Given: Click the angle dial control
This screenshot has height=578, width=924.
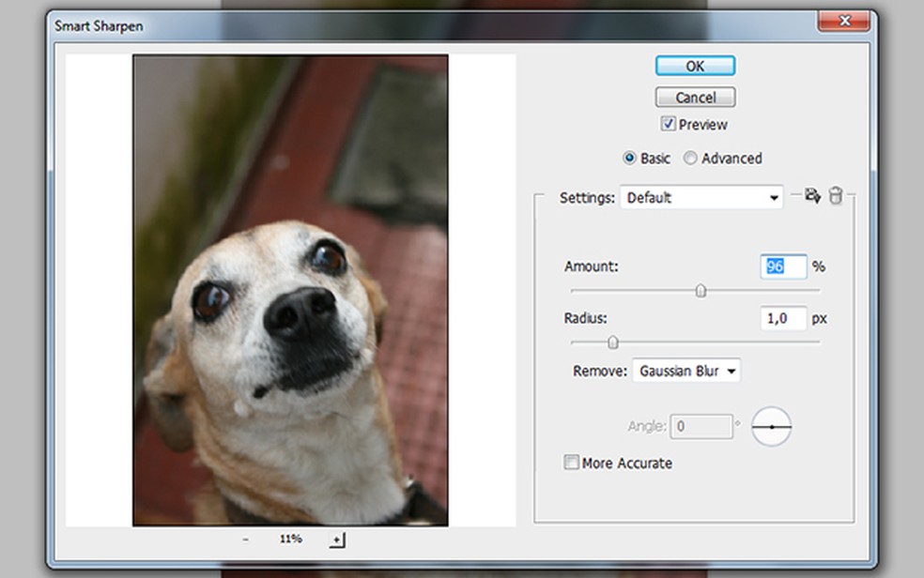Looking at the screenshot, I should coord(771,427).
